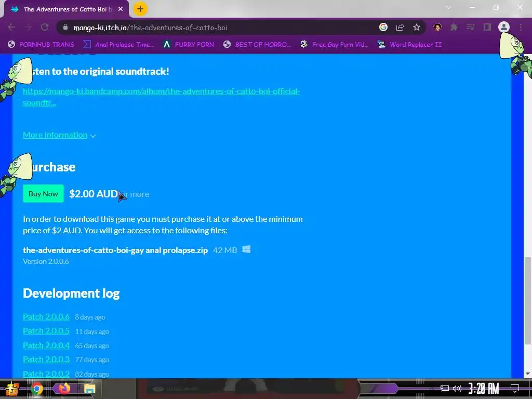
Task: Open Patch 2.0.0.3 devlog link
Action: (46, 360)
